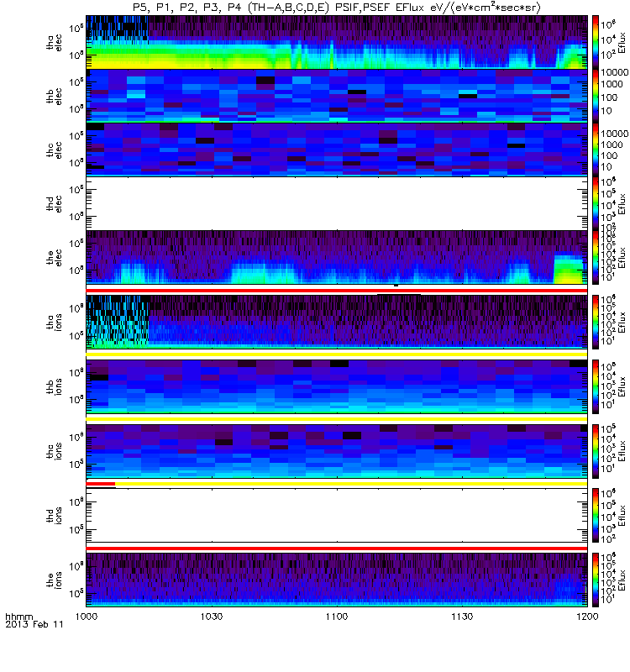Click the 1100 time axis label

click(337, 617)
